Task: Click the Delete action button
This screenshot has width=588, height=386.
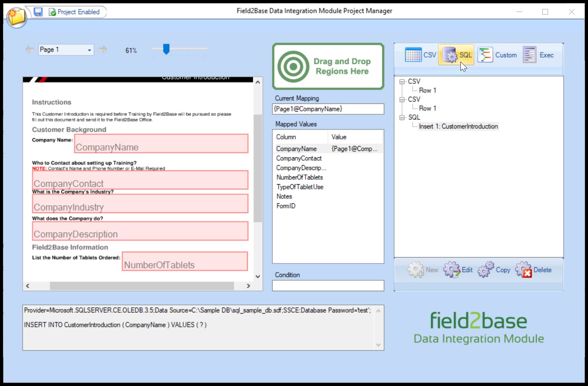Action: (533, 270)
